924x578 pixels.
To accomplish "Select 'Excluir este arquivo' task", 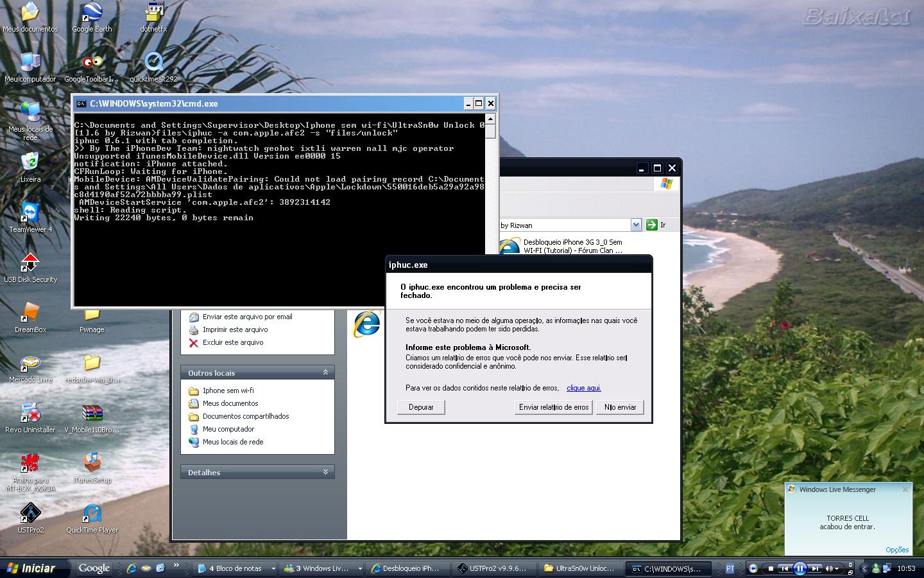I will (233, 342).
